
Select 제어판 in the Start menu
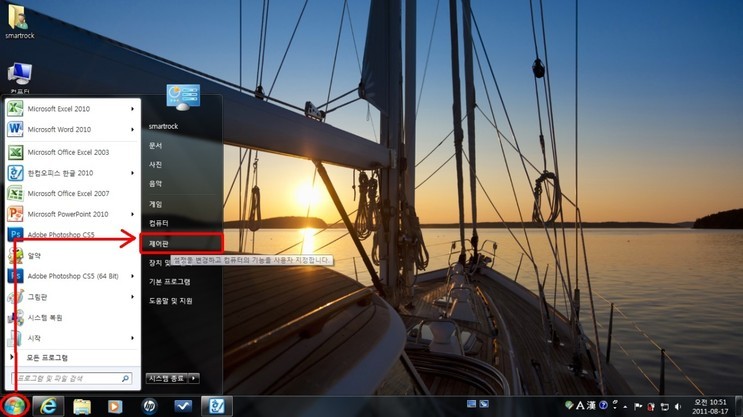(x=160, y=242)
